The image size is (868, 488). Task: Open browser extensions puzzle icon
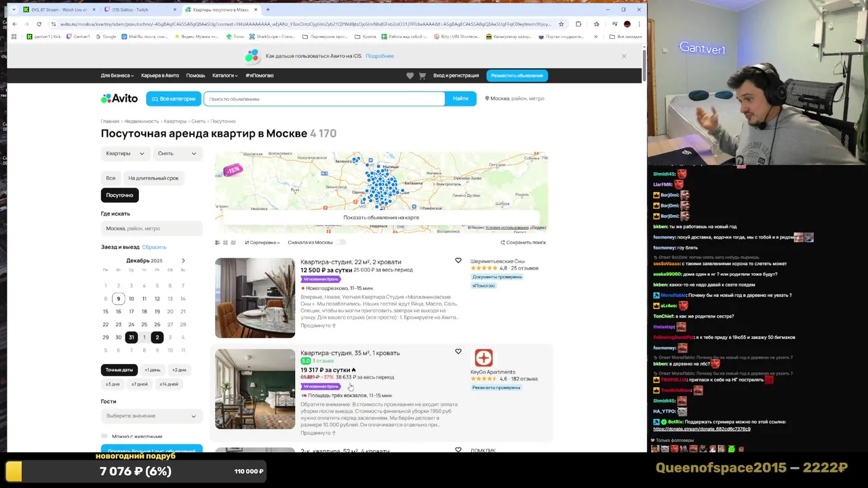(x=578, y=24)
